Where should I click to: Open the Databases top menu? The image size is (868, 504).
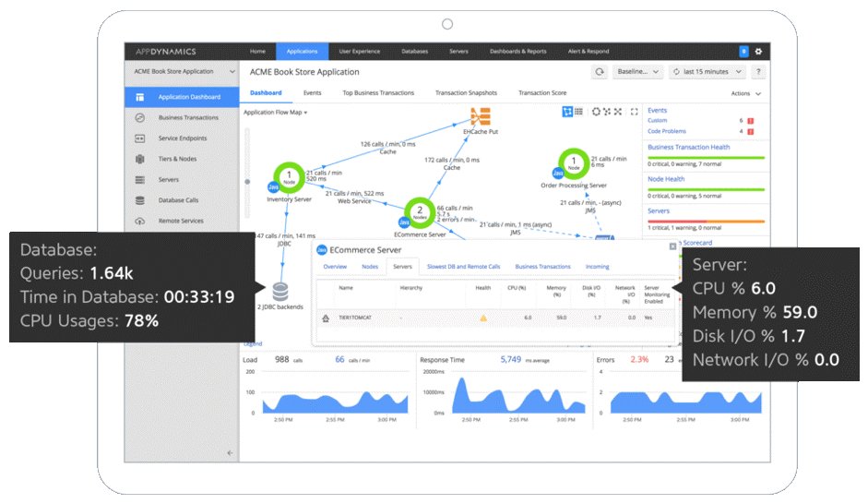414,51
